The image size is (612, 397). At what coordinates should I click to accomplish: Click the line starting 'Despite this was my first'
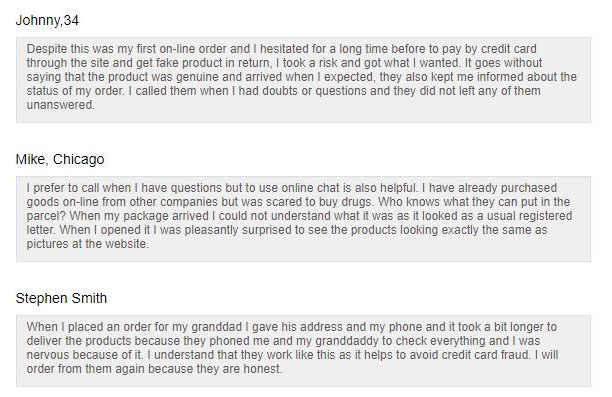coord(281,49)
